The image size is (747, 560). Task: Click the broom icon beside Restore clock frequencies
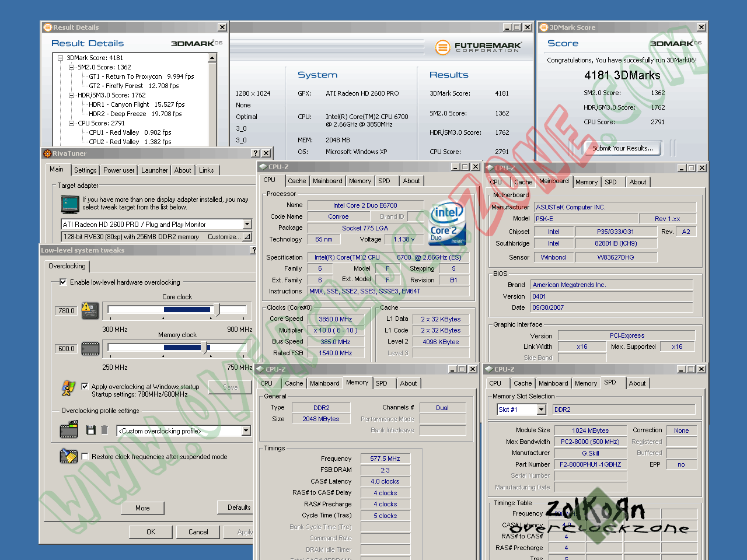69,456
